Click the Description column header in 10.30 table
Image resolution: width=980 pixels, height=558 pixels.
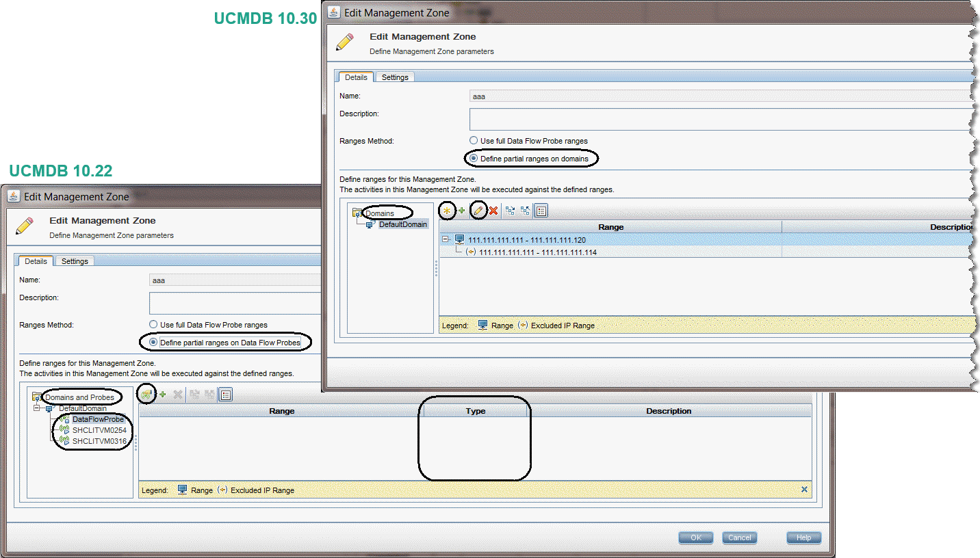tap(877, 227)
